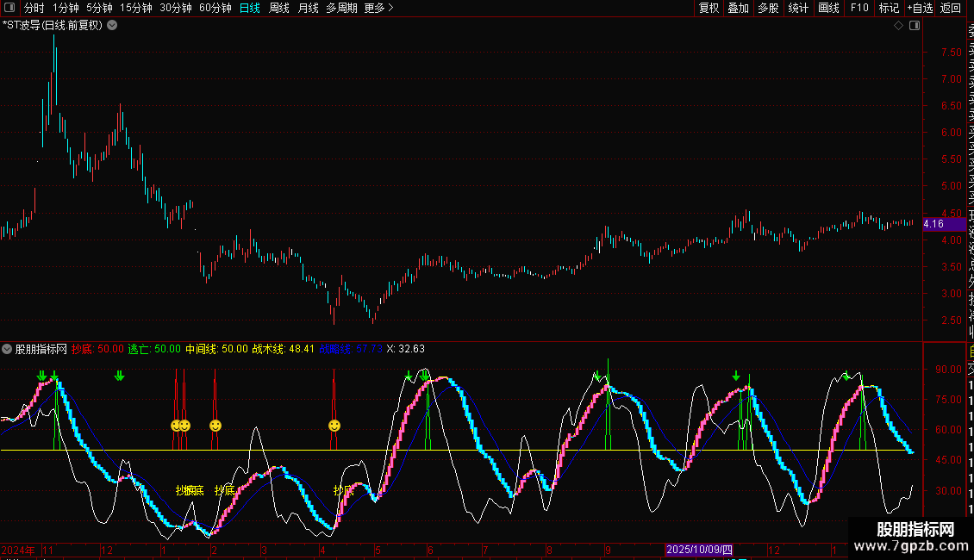Open the 画线 drawing tools
The width and height of the screenshot is (974, 560).
pos(828,8)
